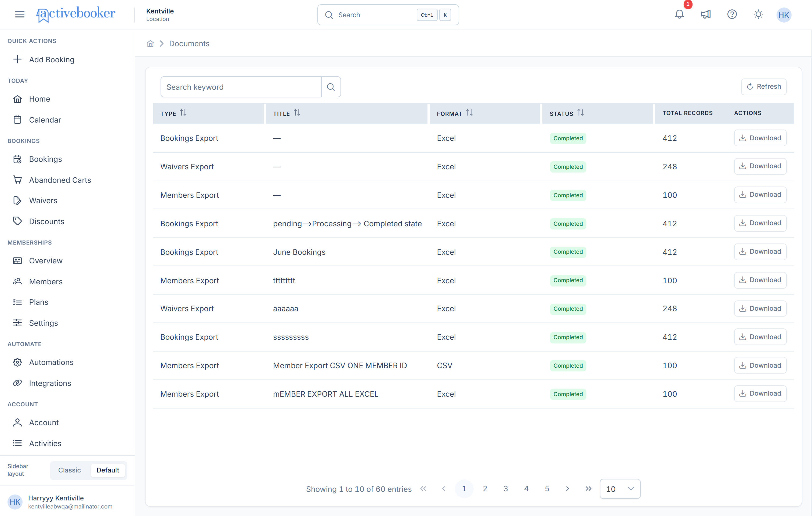Open Bookings in the sidebar

[x=38, y=159]
